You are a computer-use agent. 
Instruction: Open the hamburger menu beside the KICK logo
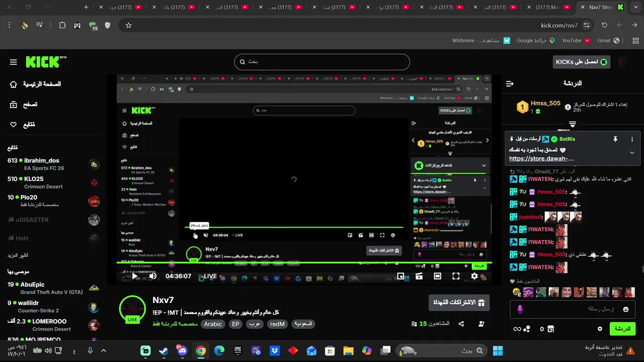14,62
